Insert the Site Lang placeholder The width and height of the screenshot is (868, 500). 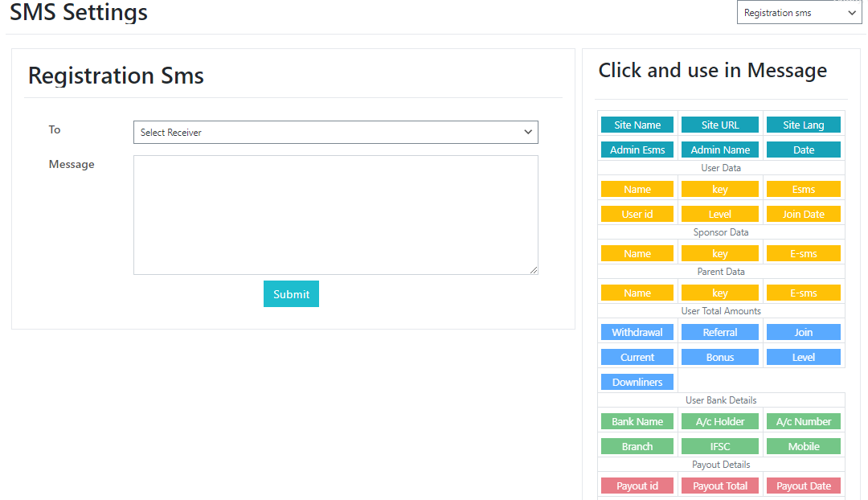803,125
